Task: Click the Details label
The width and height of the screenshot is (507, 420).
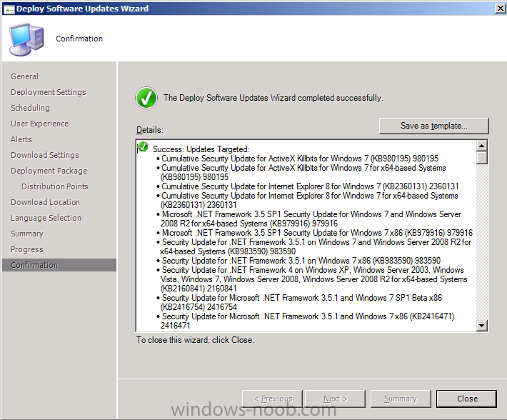Action: coord(150,130)
